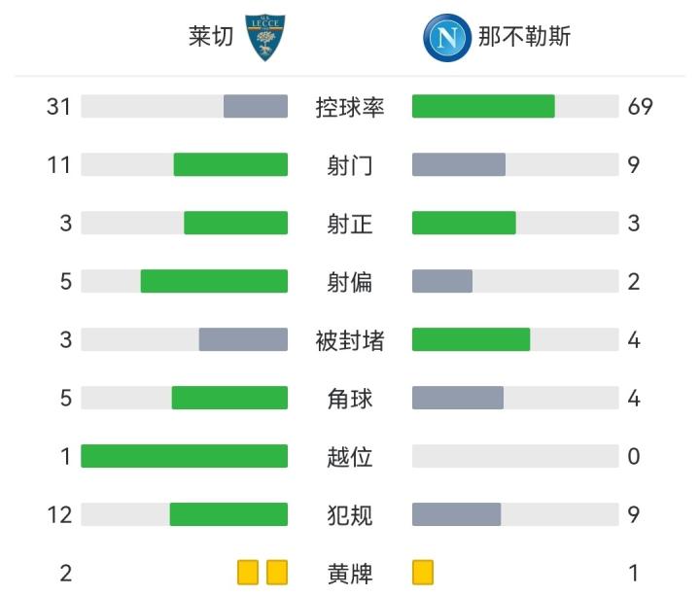
Task: Click the 被封堵 blocked shots label
Action: [350, 340]
